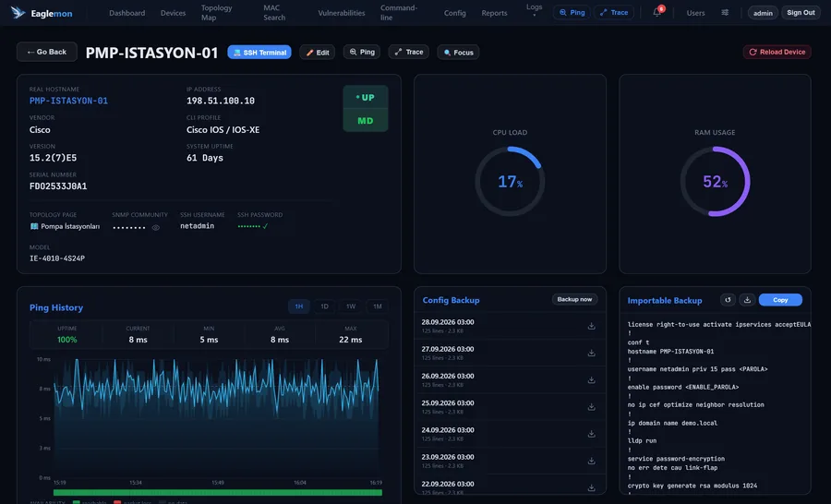
Task: Download the 28.09.2026 03:00 config backup
Action: point(592,327)
